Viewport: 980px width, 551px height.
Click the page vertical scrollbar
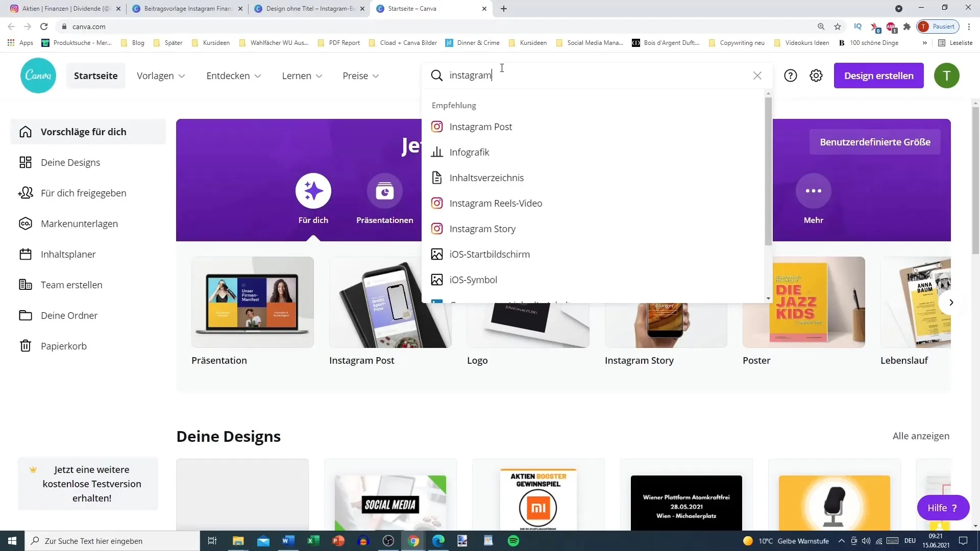(x=975, y=181)
